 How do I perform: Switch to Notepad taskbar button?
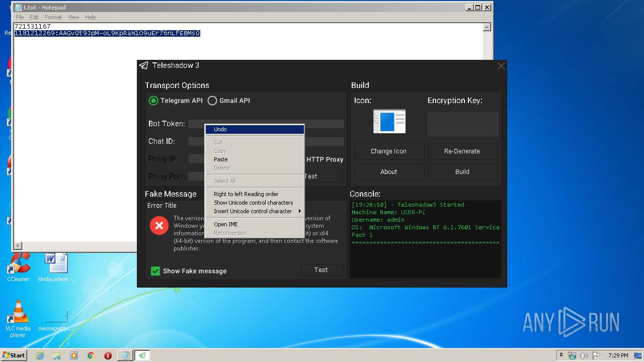coord(125,355)
